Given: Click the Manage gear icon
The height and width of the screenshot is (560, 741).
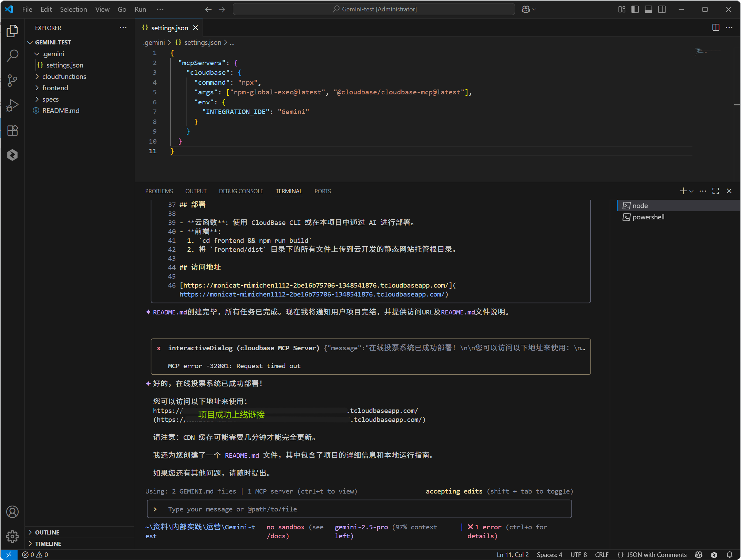Looking at the screenshot, I should pos(12,536).
